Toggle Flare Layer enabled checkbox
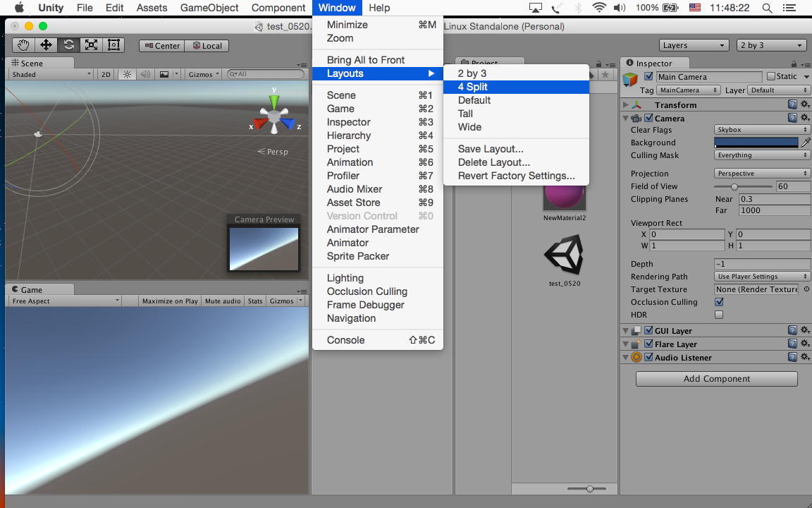 648,344
